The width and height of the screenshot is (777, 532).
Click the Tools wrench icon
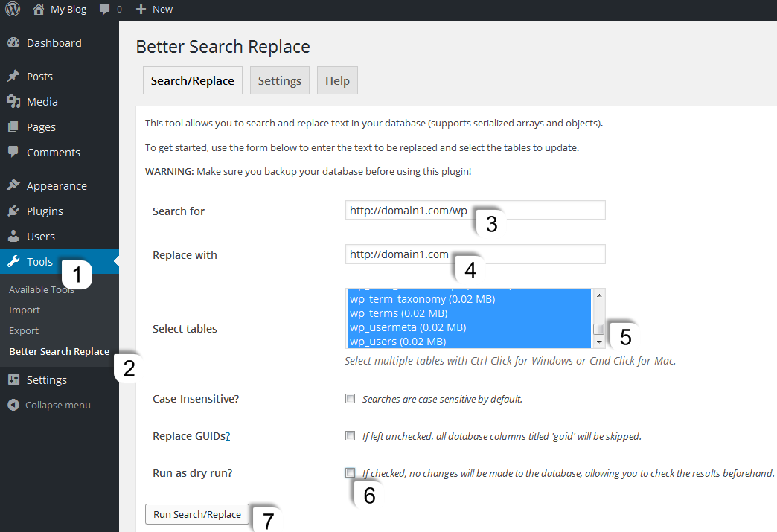(13, 262)
